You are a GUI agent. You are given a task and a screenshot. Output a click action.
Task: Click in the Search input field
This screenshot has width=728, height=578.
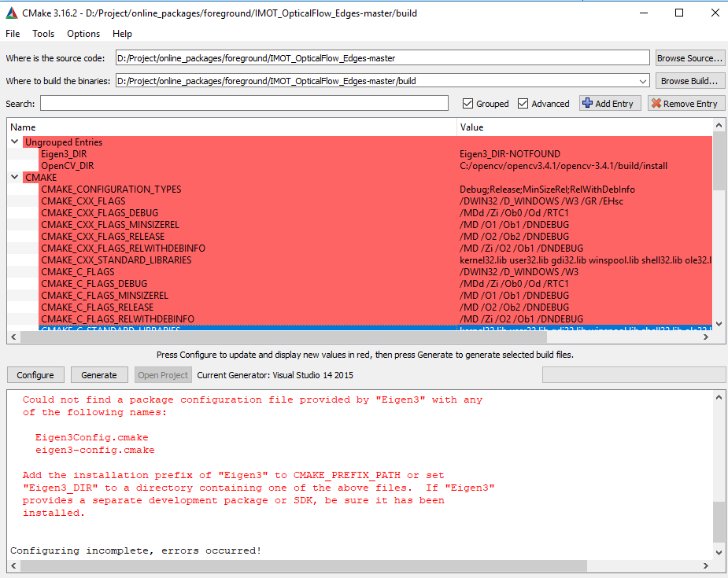244,103
